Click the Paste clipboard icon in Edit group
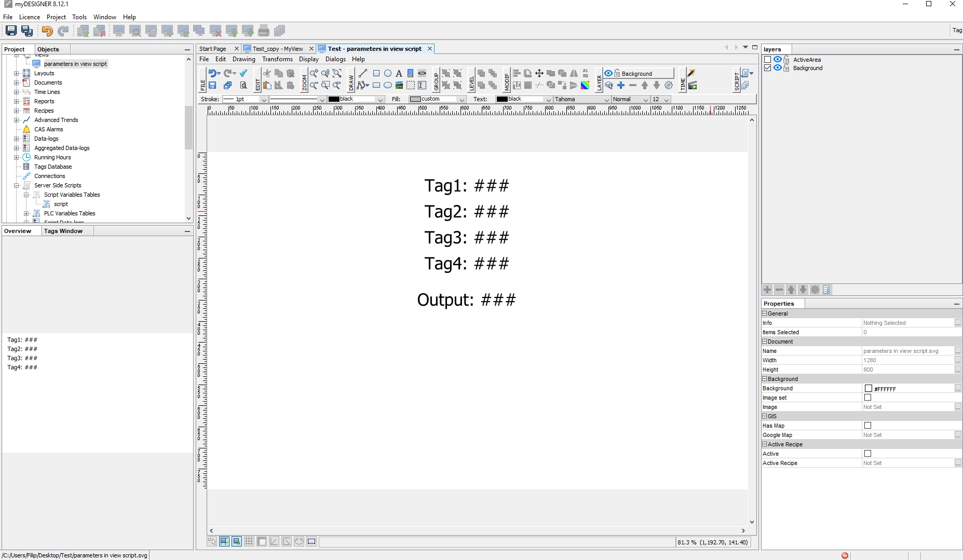963x560 pixels. [267, 85]
